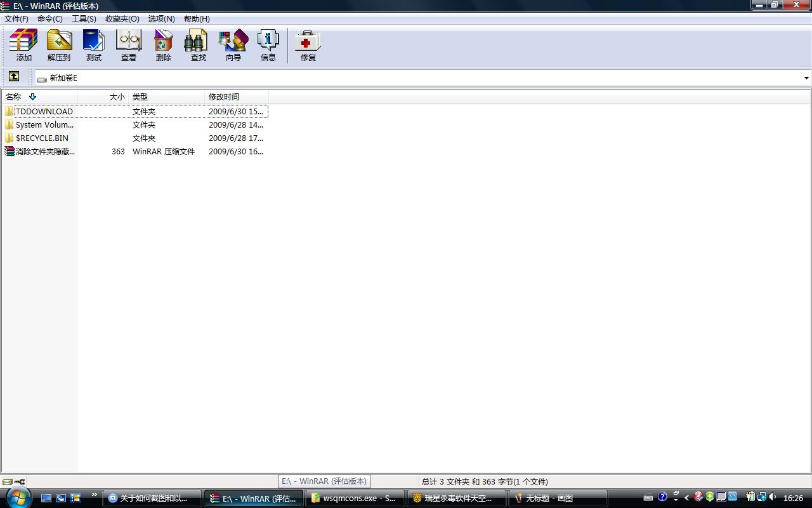Image resolution: width=812 pixels, height=508 pixels.
Task: Open the 命令(C) menu
Action: tap(50, 18)
